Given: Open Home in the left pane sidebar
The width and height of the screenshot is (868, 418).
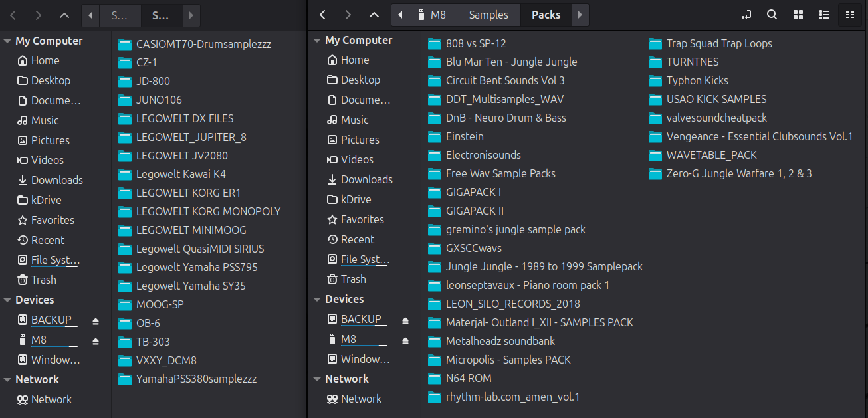Looking at the screenshot, I should (x=45, y=60).
